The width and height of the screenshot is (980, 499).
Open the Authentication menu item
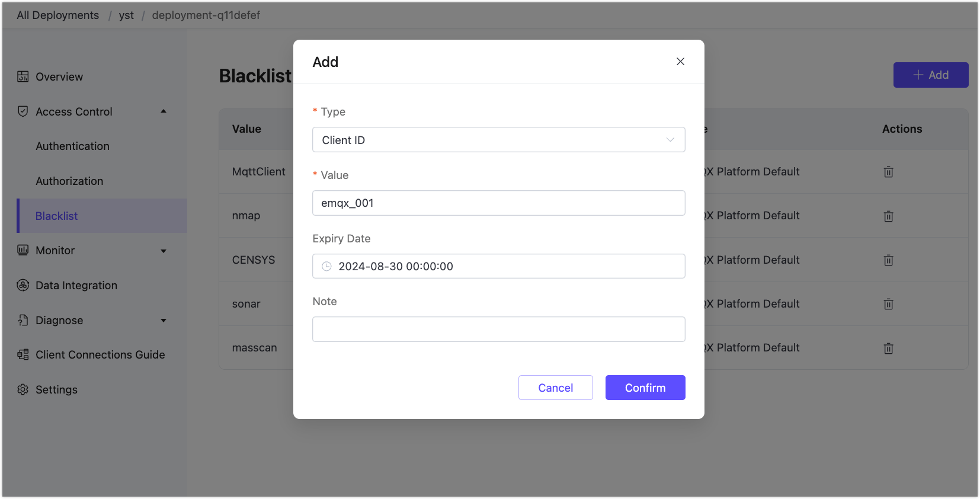click(72, 146)
